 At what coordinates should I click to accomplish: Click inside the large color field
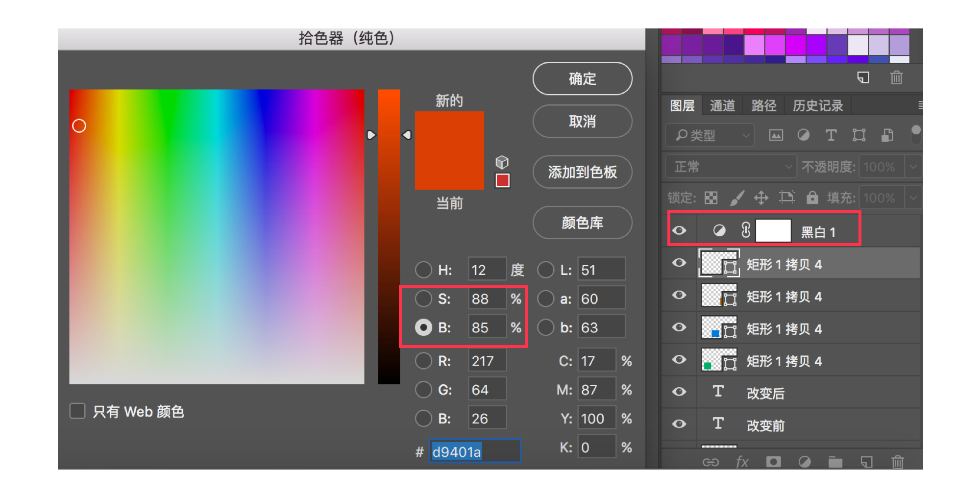click(217, 236)
